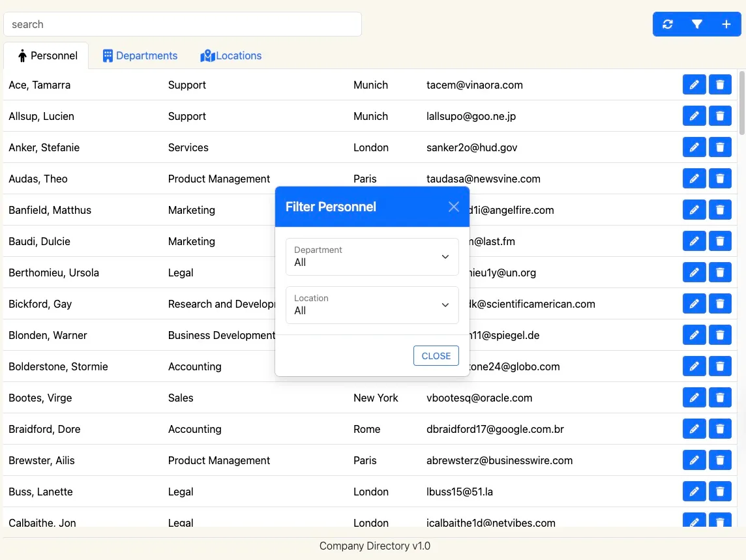Click into the search input field
746x560 pixels.
183,24
